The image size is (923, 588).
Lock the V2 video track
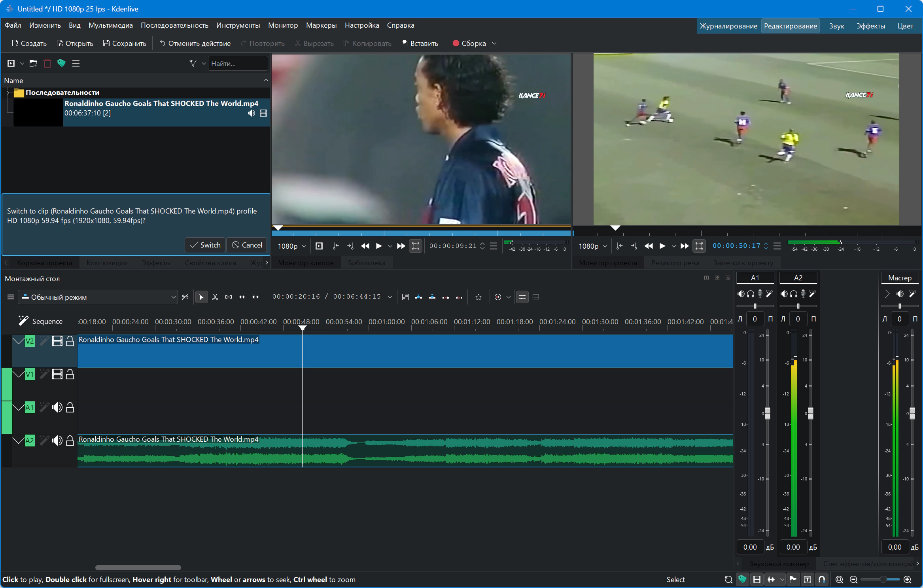tap(70, 341)
